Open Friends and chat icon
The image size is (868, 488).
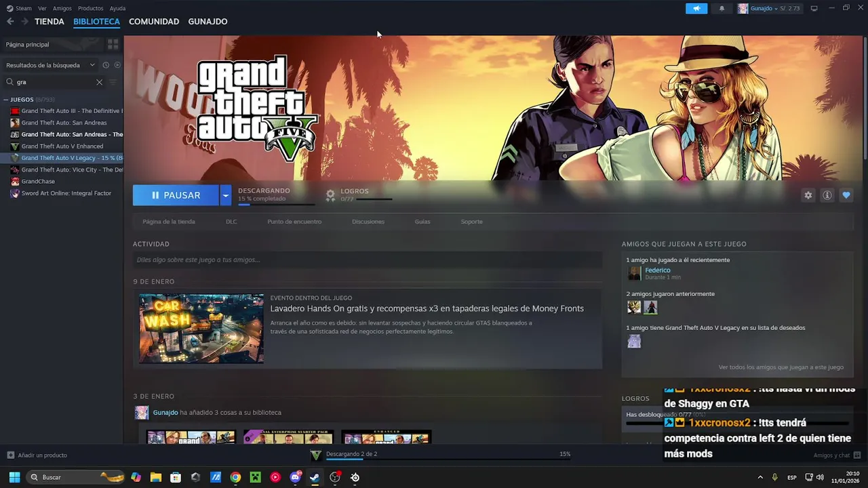click(857, 455)
